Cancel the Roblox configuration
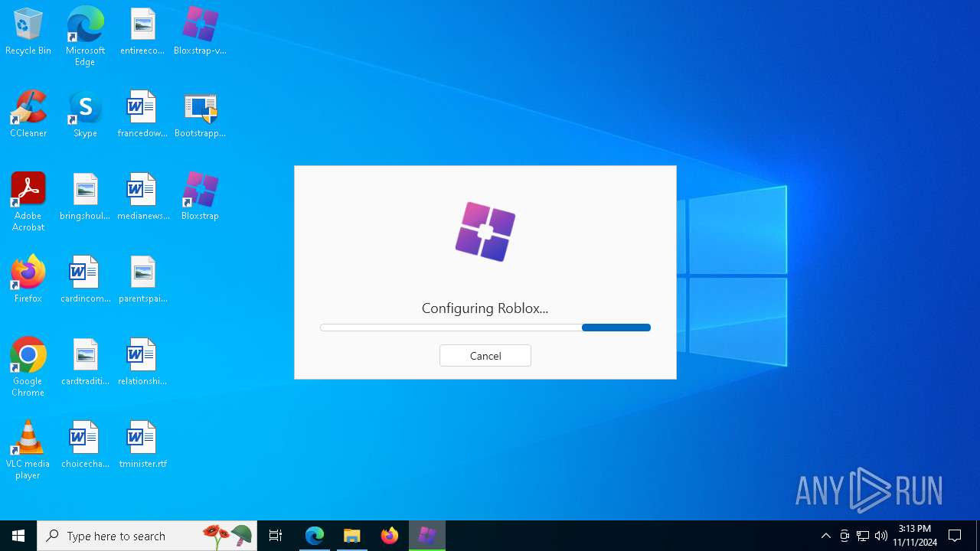 coord(485,356)
